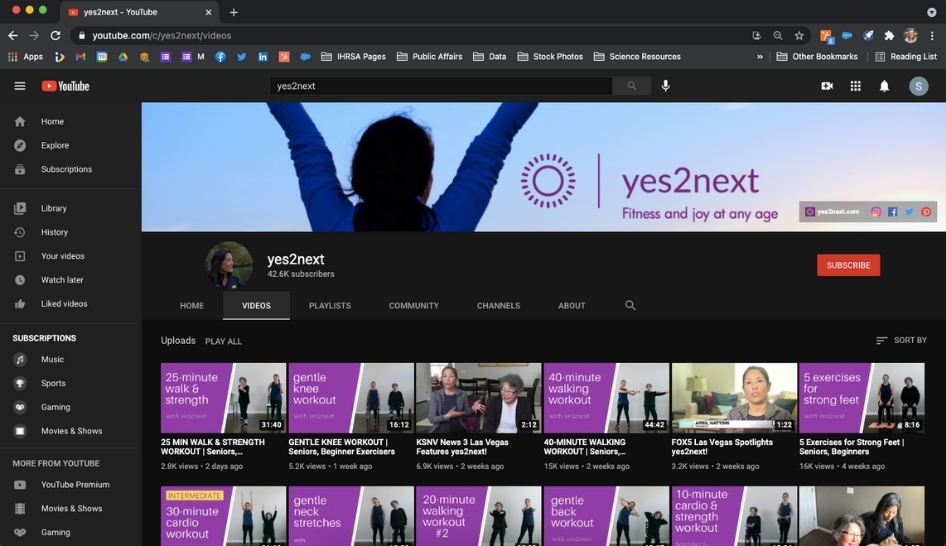Image resolution: width=946 pixels, height=546 pixels.
Task: Click the YouTube logo
Action: click(x=66, y=86)
